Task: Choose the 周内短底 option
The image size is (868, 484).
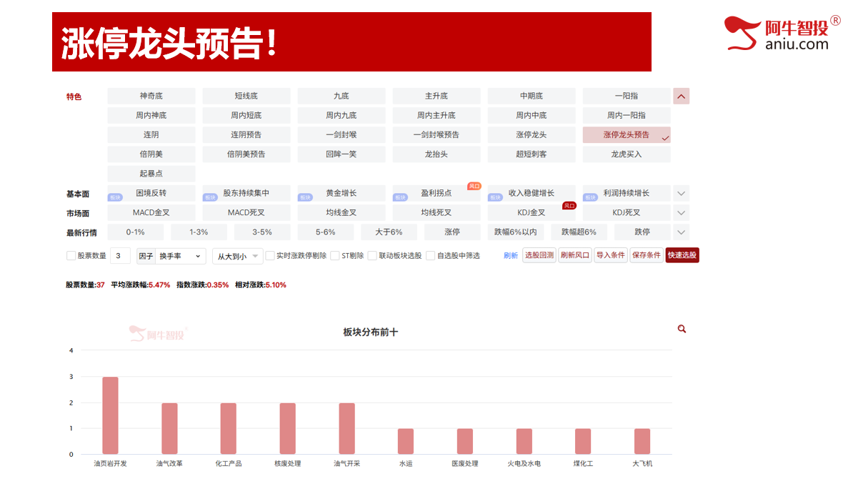Action: coord(246,115)
